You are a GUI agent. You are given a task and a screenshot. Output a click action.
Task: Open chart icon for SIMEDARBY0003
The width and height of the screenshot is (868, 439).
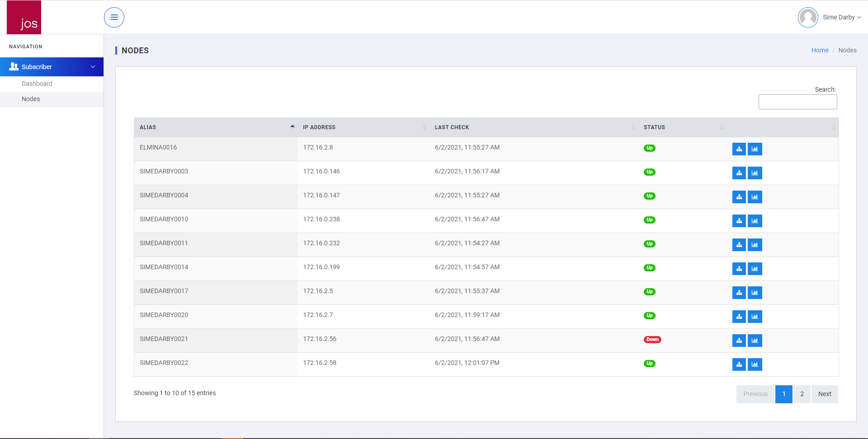[x=755, y=173]
